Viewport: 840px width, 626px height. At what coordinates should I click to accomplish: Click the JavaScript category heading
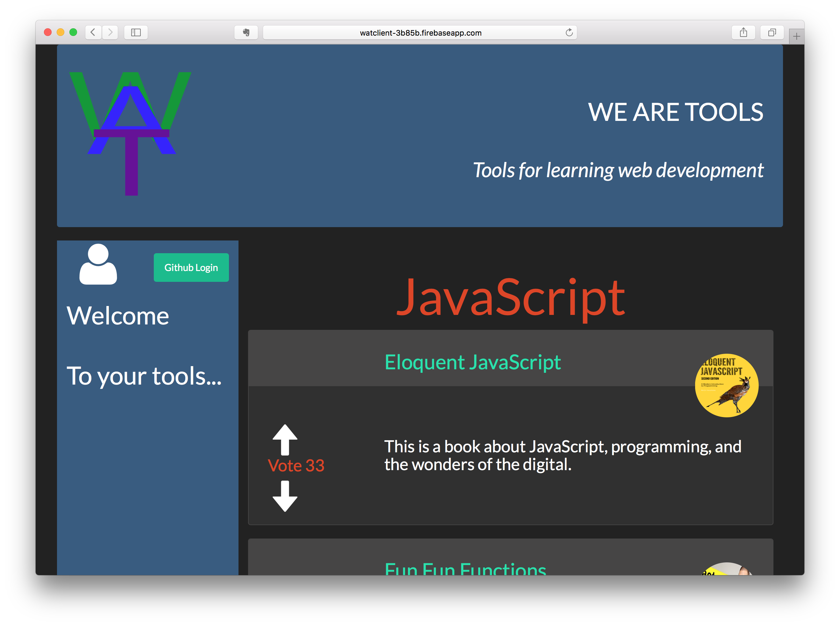pyautogui.click(x=510, y=298)
